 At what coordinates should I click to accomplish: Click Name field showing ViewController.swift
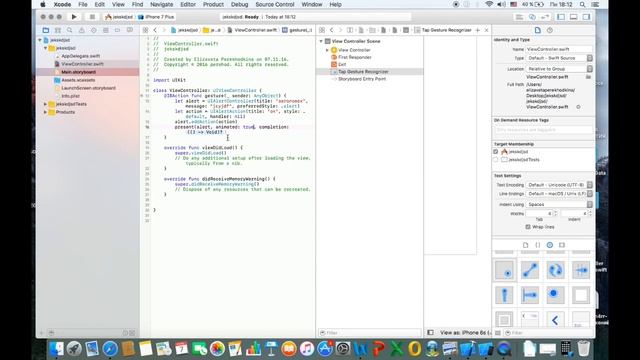pos(559,49)
